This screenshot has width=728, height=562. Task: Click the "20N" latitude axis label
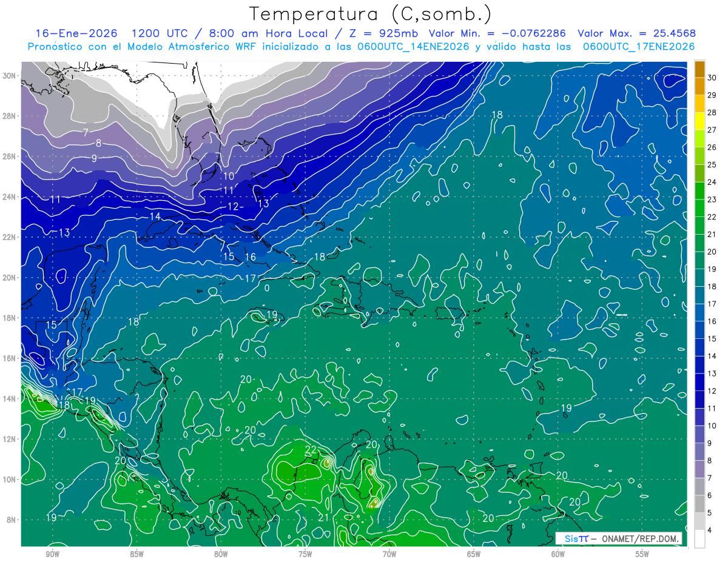pos(10,278)
